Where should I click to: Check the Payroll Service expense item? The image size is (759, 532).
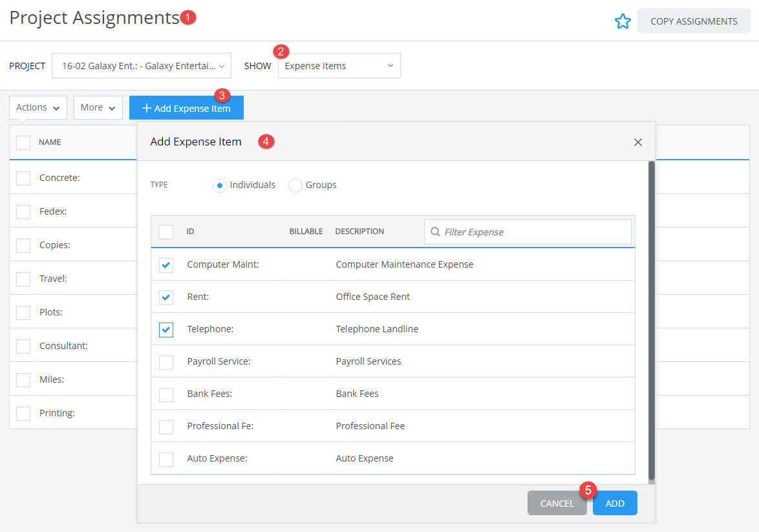pos(166,361)
